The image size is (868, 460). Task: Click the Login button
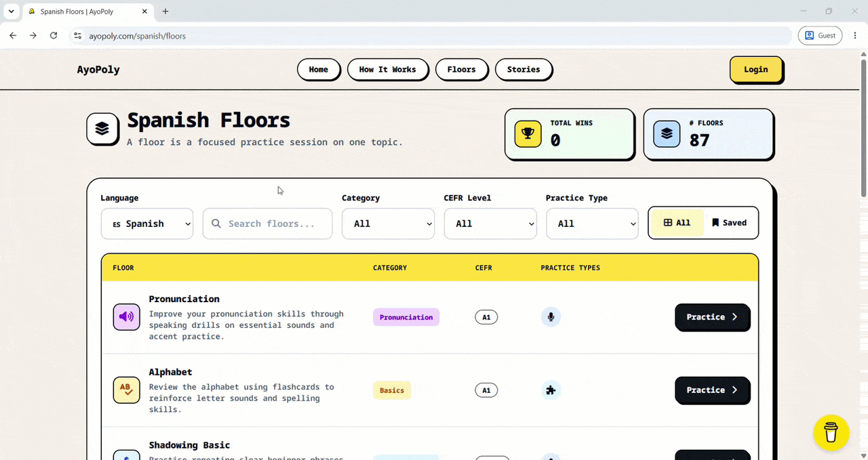[x=756, y=69]
